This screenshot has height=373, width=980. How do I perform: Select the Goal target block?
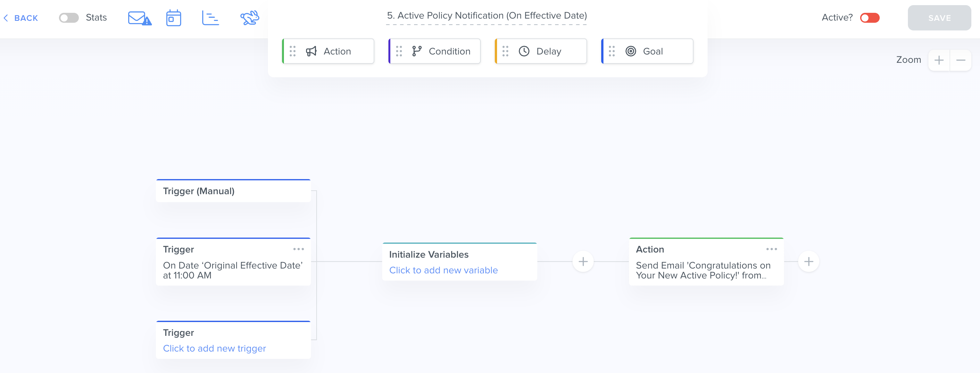coord(647,51)
